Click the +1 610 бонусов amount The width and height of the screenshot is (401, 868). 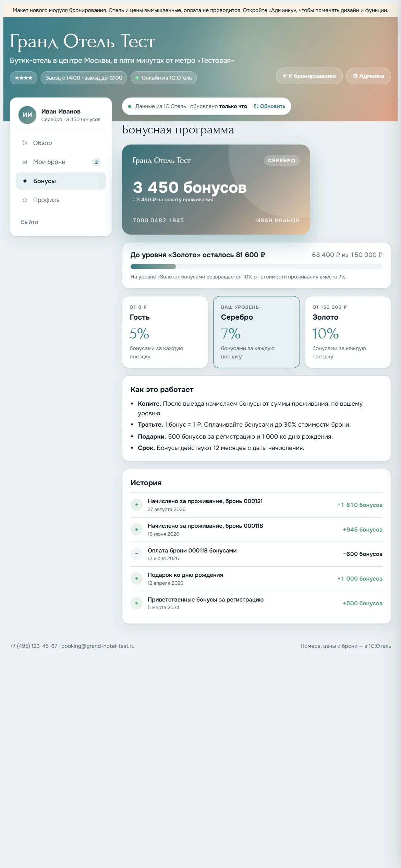[x=360, y=505]
